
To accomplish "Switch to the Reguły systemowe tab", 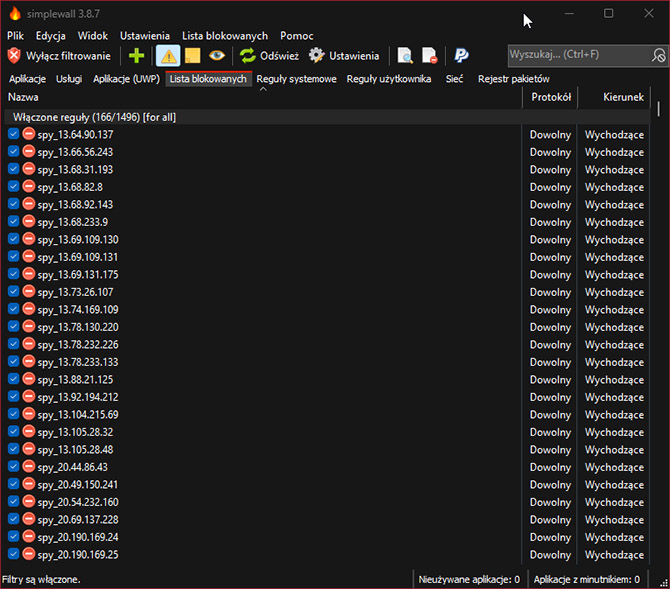I will pos(297,79).
